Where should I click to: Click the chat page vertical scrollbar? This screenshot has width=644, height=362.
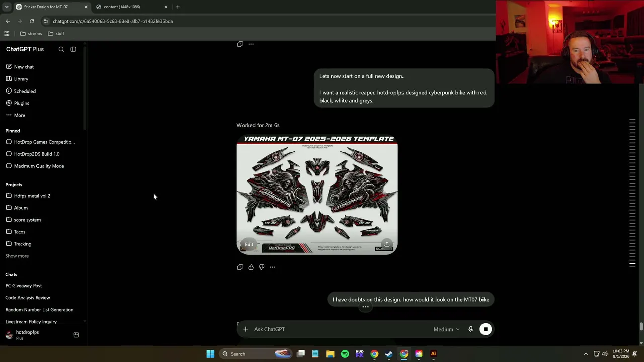tap(641, 327)
